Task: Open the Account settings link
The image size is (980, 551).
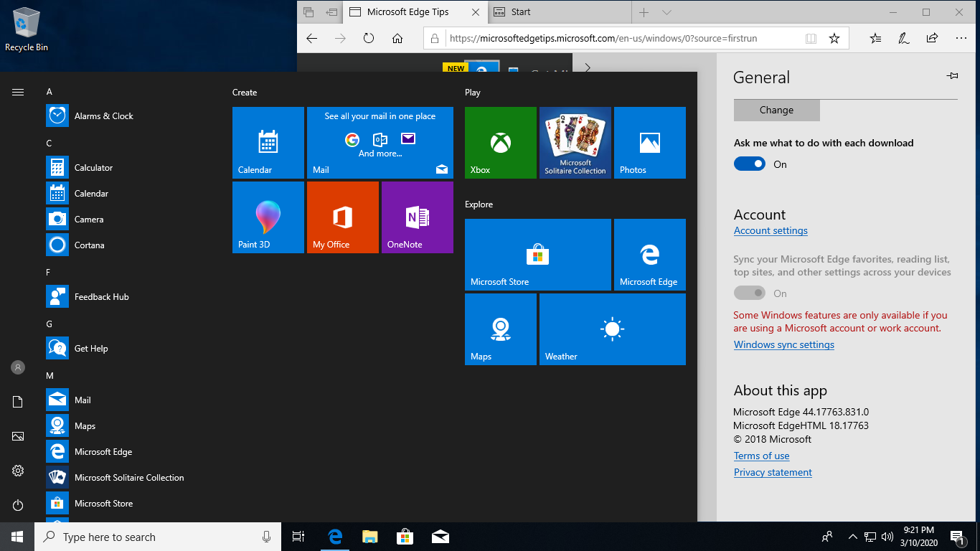Action: (771, 231)
